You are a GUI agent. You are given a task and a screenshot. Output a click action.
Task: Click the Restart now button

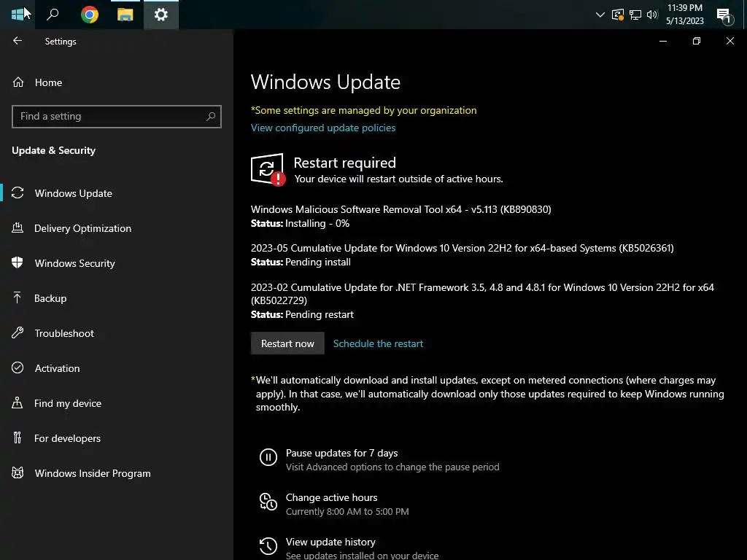tap(287, 343)
